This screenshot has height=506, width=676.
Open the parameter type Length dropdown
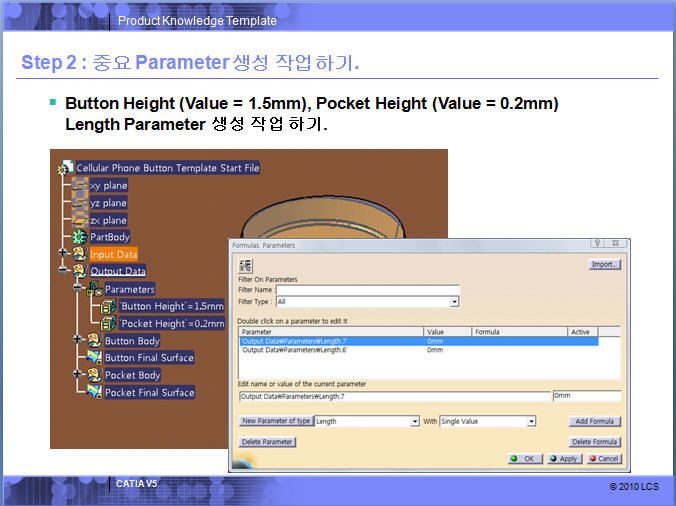[414, 422]
